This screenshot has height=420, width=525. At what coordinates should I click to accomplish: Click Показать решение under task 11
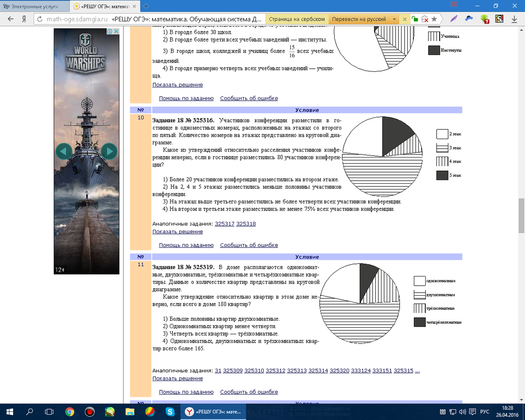tap(178, 378)
